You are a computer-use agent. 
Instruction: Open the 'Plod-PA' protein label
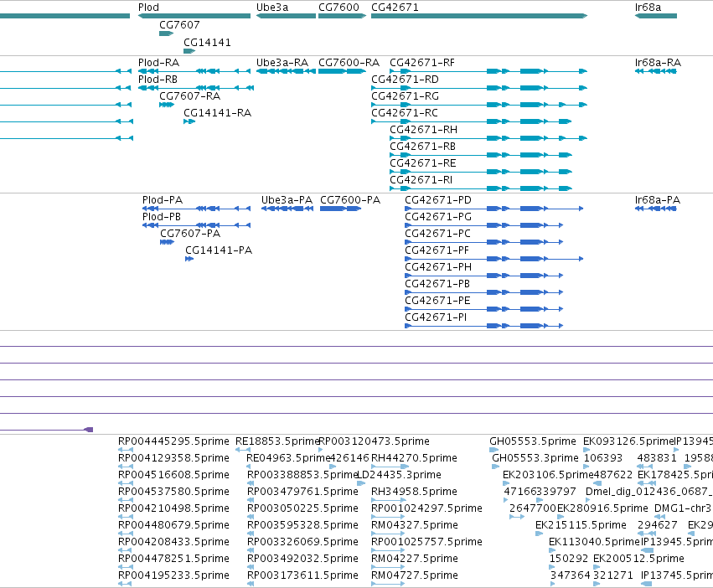point(163,200)
